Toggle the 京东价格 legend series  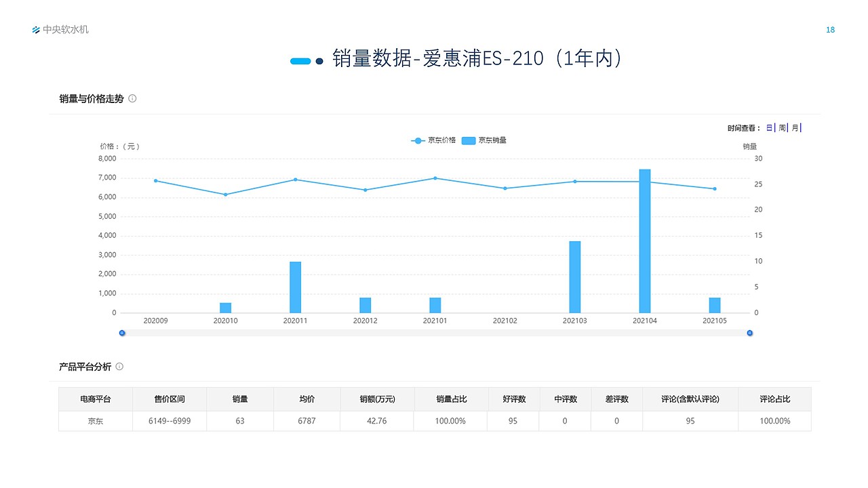click(433, 140)
